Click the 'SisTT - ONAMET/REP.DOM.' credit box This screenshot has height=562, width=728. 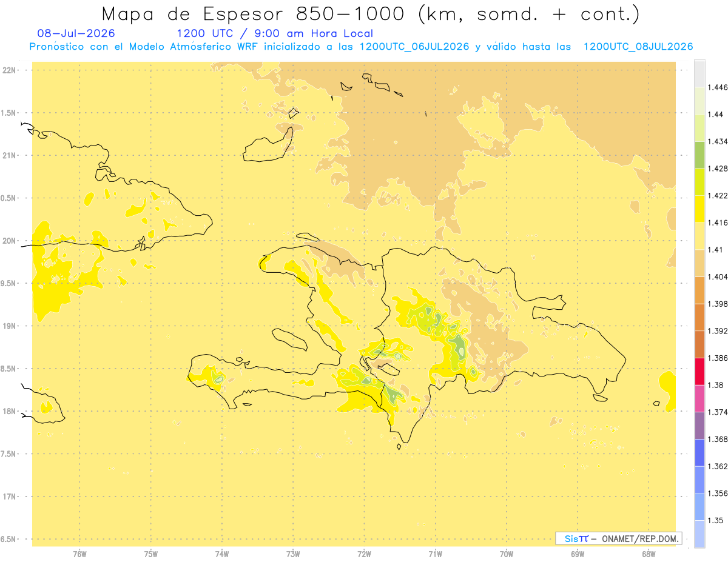pos(619,538)
